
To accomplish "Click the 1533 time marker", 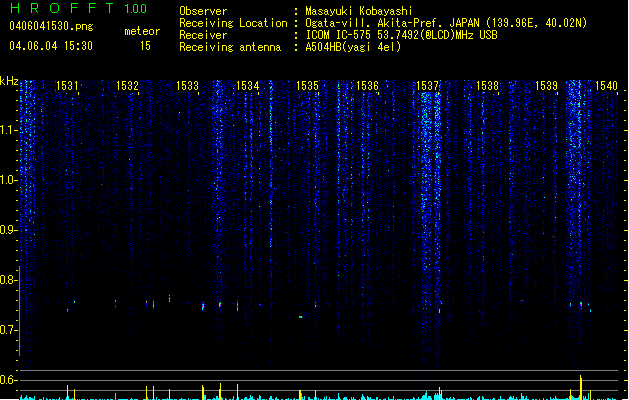I will pos(187,86).
